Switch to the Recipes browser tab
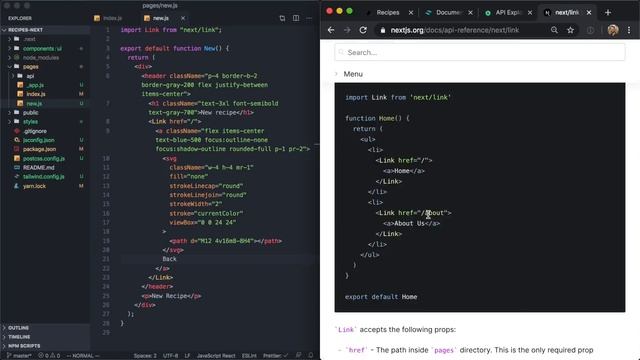 tap(388, 13)
